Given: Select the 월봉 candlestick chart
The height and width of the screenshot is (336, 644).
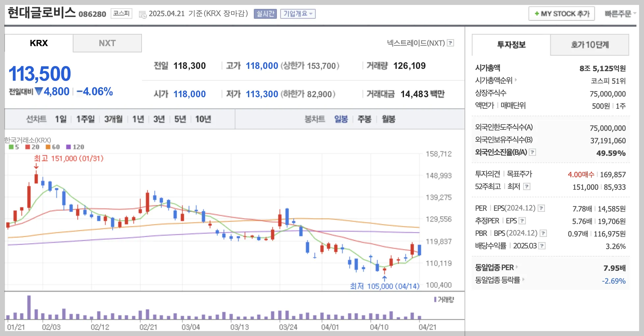Looking at the screenshot, I should point(389,119).
